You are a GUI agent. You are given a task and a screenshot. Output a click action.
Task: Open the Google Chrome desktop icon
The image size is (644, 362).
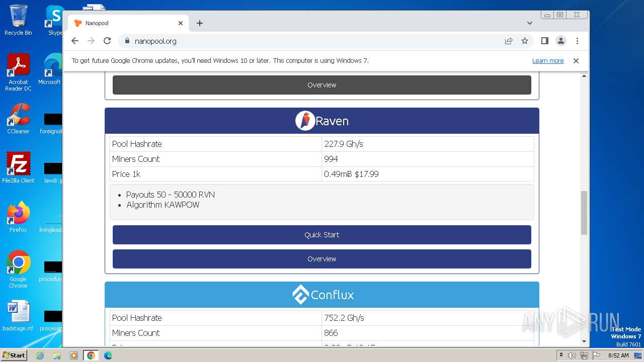coord(18,269)
